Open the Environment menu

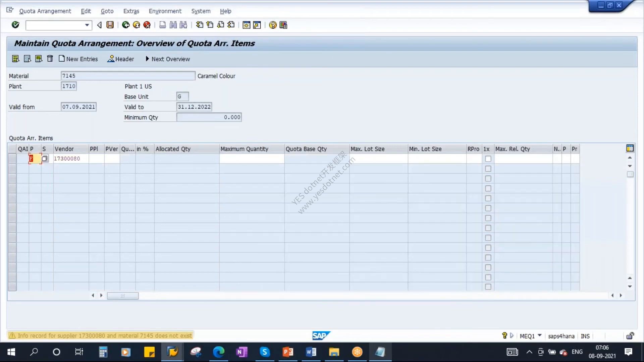click(165, 11)
